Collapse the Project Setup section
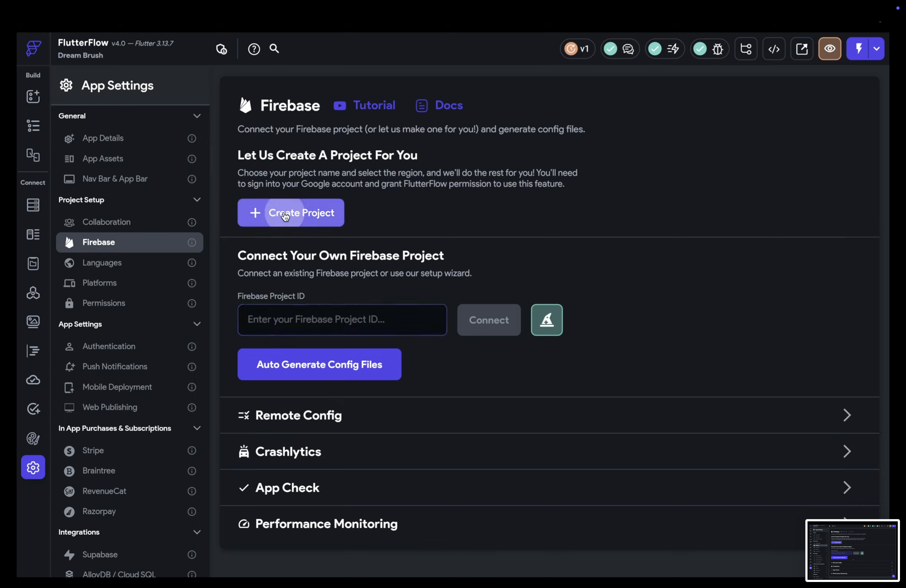Image resolution: width=906 pixels, height=588 pixels. (197, 200)
